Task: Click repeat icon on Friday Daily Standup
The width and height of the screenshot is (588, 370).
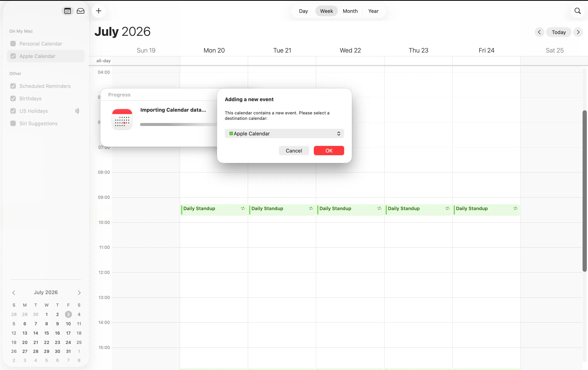Action: (515, 208)
